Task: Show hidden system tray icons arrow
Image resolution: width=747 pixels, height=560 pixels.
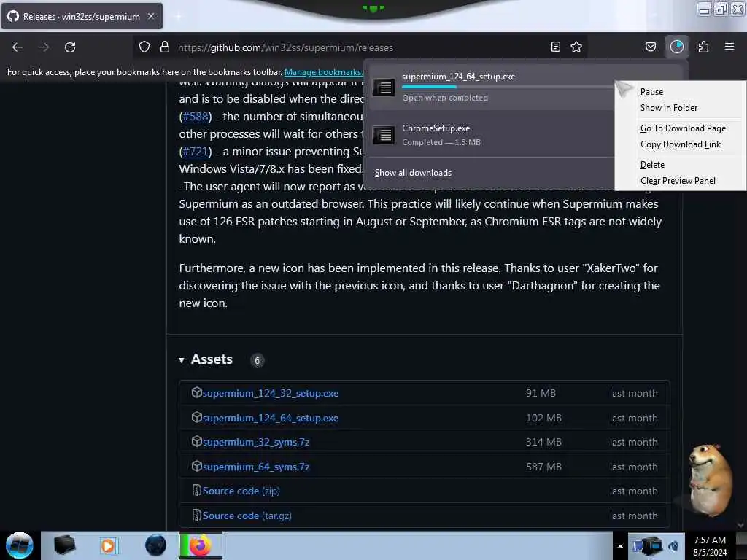Action: pos(620,546)
